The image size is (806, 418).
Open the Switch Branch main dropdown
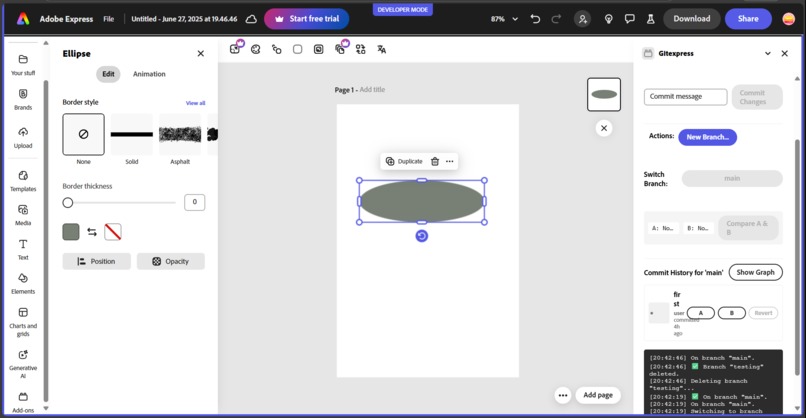click(x=732, y=178)
